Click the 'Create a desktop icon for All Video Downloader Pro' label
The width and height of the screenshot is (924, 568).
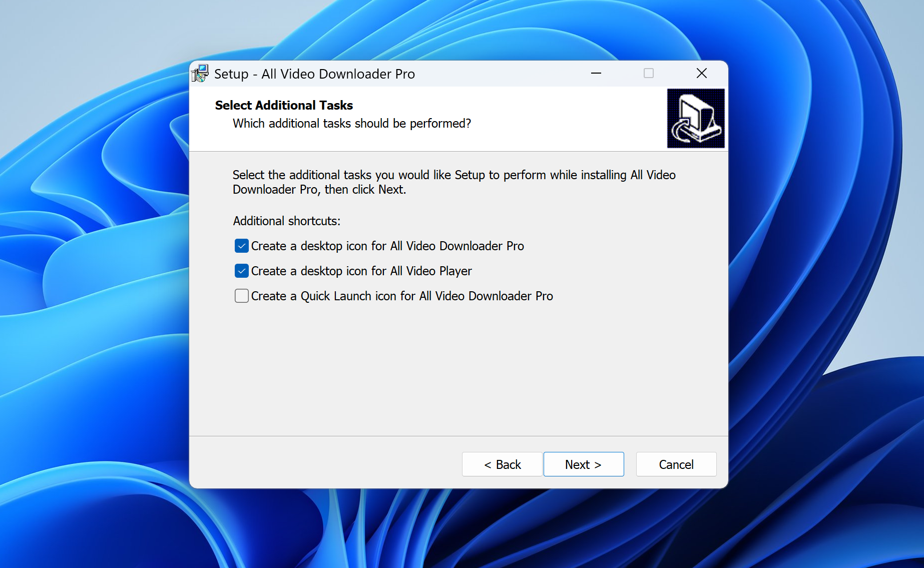click(387, 246)
